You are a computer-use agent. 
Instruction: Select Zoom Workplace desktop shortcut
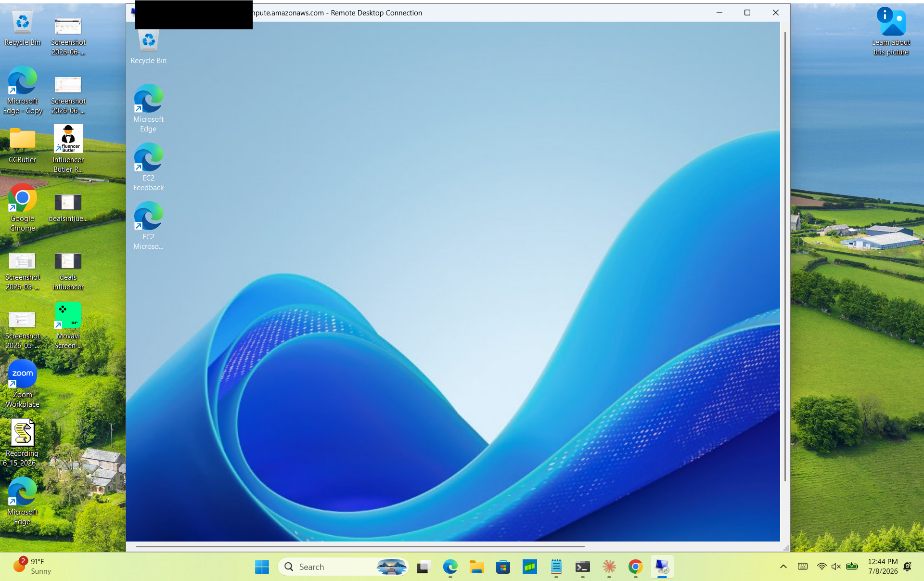pyautogui.click(x=22, y=384)
